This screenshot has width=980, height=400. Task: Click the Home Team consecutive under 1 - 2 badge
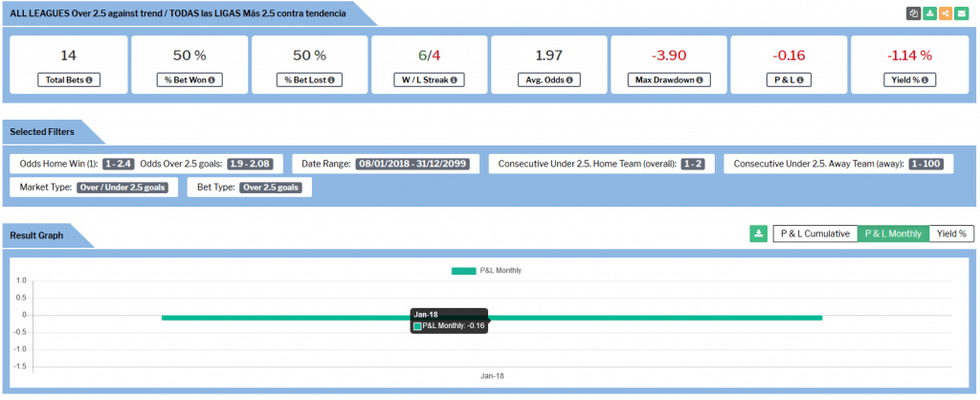[x=694, y=164]
